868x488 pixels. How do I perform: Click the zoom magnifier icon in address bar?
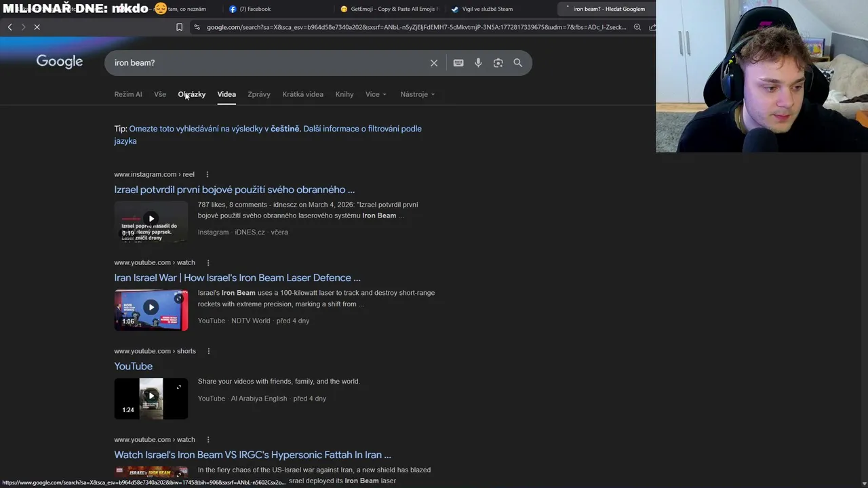coord(637,27)
